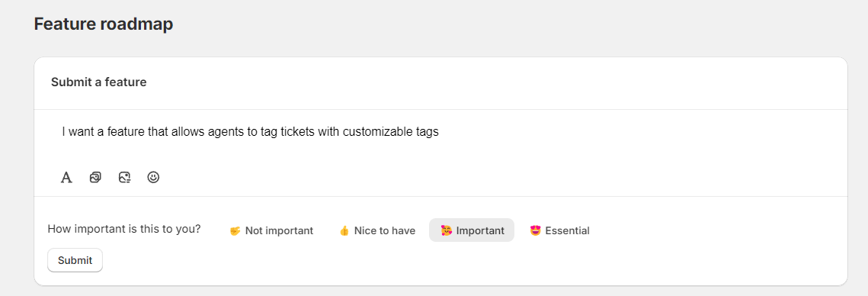Screen dimensions: 868x296
Task: Click the word tickets in the description
Action: tap(299, 133)
